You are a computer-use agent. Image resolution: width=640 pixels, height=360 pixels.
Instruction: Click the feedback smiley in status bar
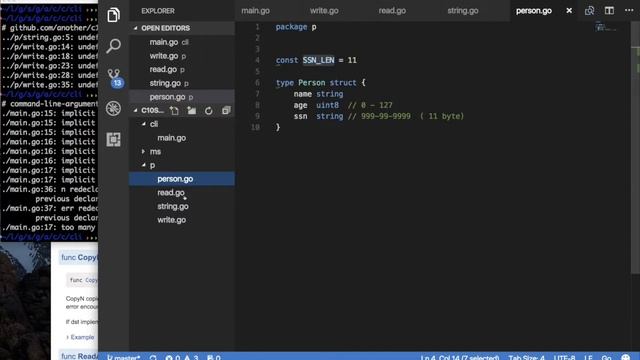pyautogui.click(x=625, y=357)
